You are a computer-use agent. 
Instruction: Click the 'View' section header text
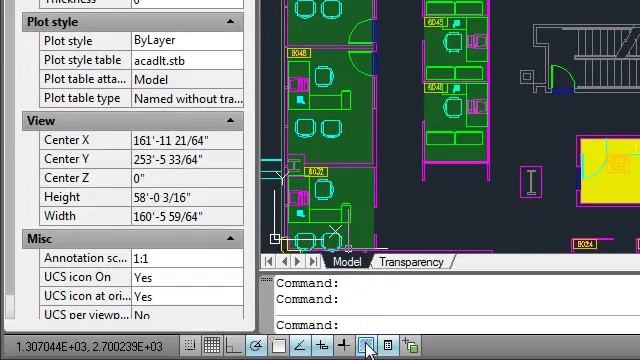click(x=41, y=121)
